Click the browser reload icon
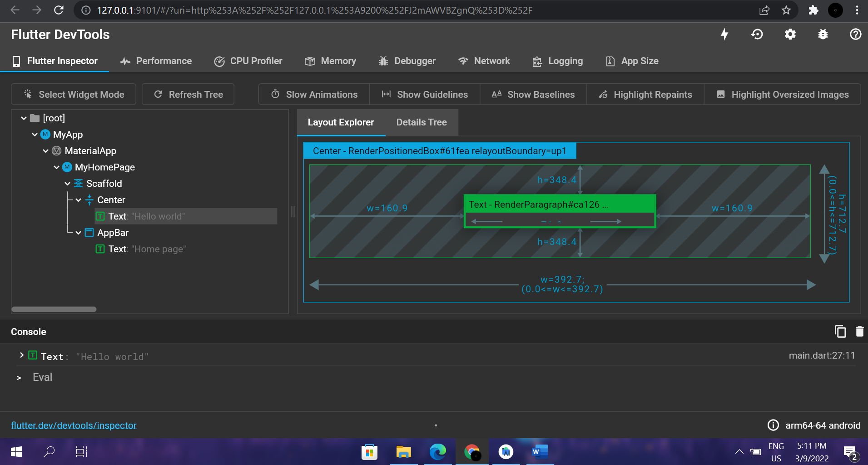This screenshot has height=465, width=868. click(x=59, y=10)
